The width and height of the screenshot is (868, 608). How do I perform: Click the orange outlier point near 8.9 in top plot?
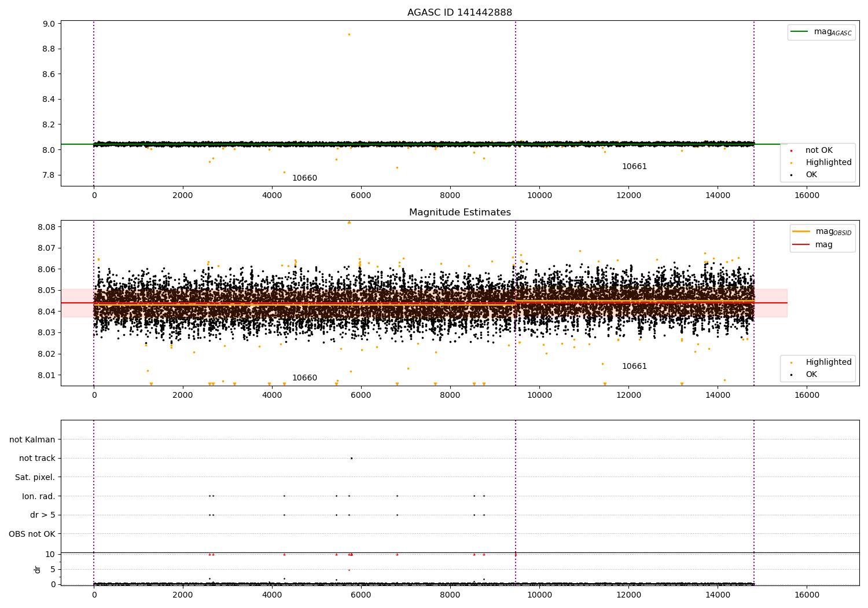pyautogui.click(x=349, y=34)
